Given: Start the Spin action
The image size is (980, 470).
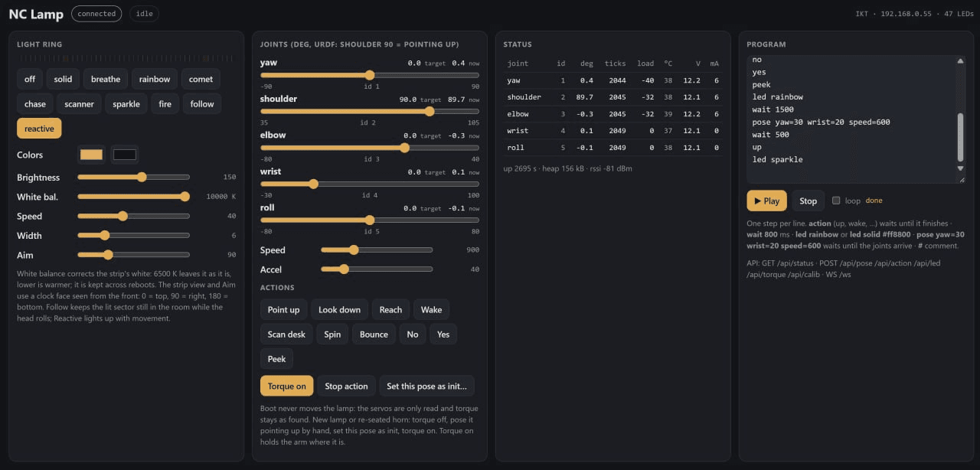Looking at the screenshot, I should click(332, 334).
